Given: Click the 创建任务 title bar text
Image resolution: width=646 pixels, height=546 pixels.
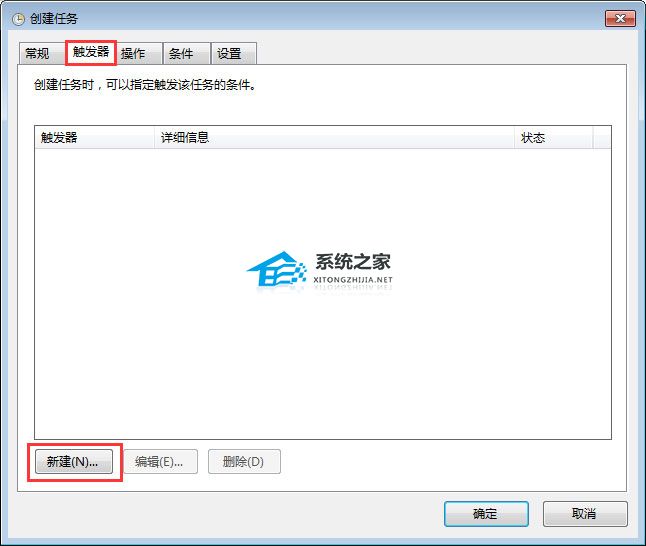Looking at the screenshot, I should (x=54, y=19).
